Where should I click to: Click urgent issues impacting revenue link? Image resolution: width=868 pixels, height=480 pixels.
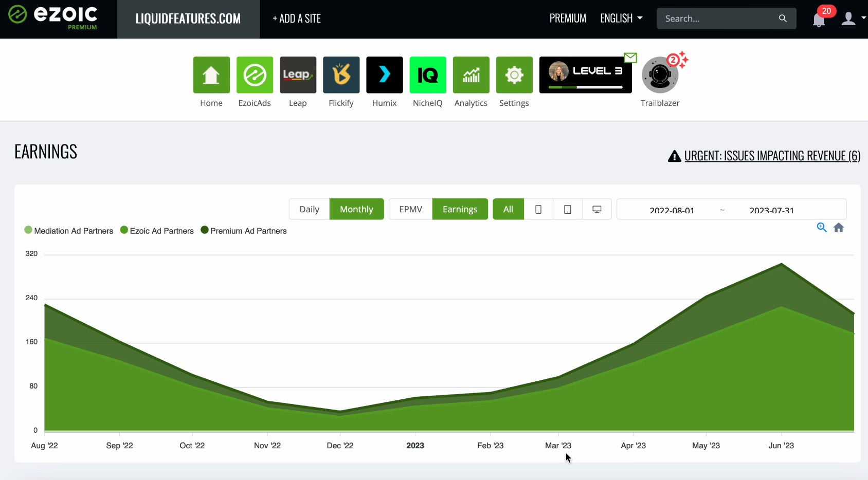click(x=772, y=156)
